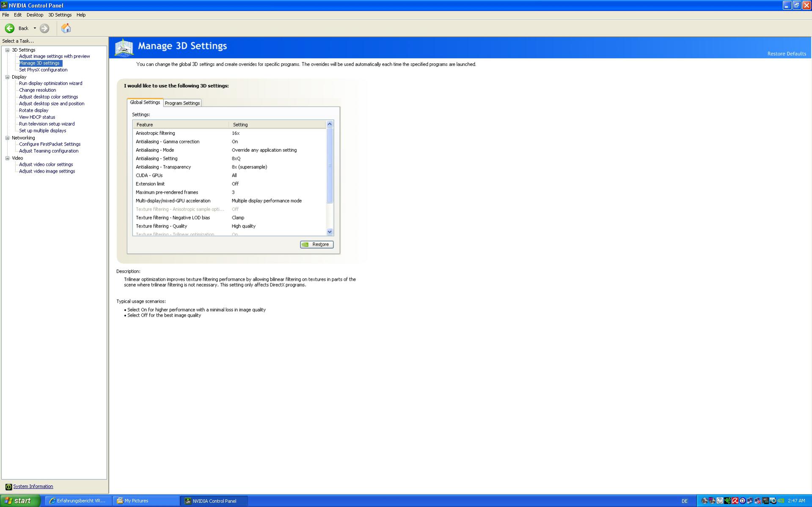
Task: Select the Global Settings tab
Action: tap(145, 102)
